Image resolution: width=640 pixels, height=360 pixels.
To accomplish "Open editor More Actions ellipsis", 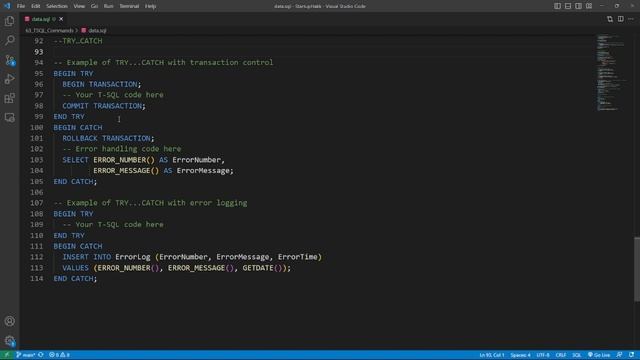I will point(631,19).
